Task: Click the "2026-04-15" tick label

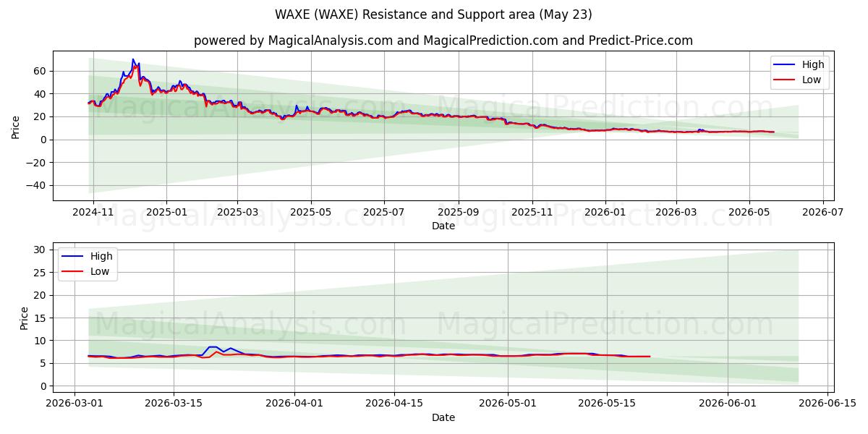Action: 394,404
